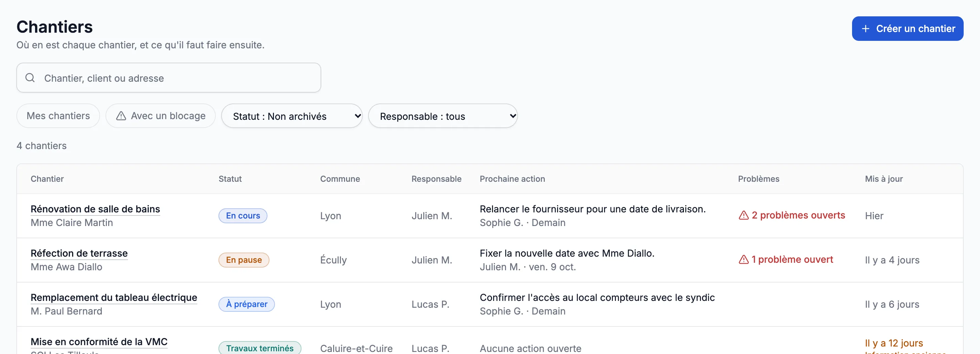Click the Travaux terminés status badge
Screen dimensions: 980x354
[260, 348]
